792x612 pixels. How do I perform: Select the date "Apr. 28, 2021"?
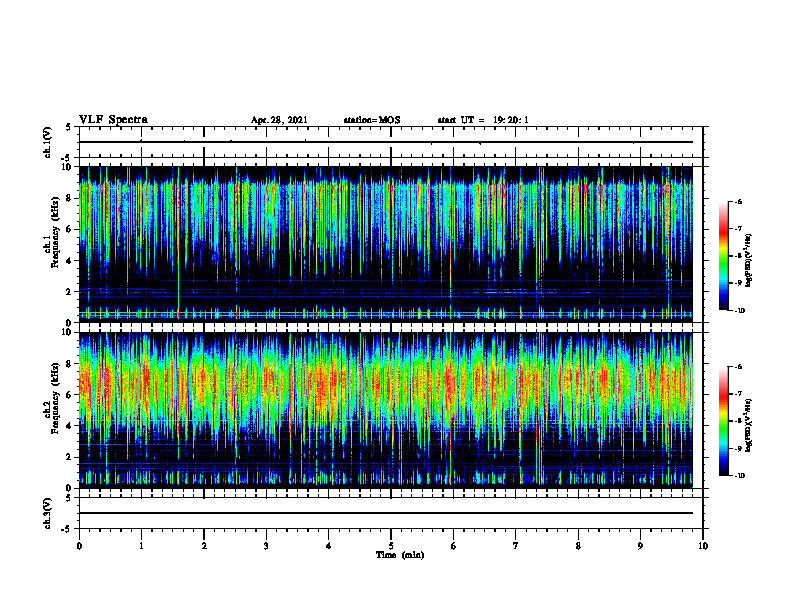click(279, 120)
